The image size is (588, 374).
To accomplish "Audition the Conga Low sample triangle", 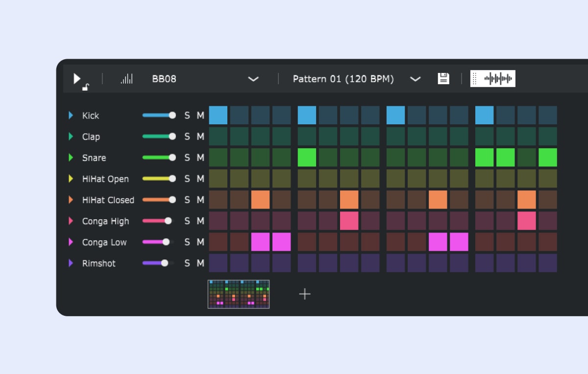I will [71, 242].
